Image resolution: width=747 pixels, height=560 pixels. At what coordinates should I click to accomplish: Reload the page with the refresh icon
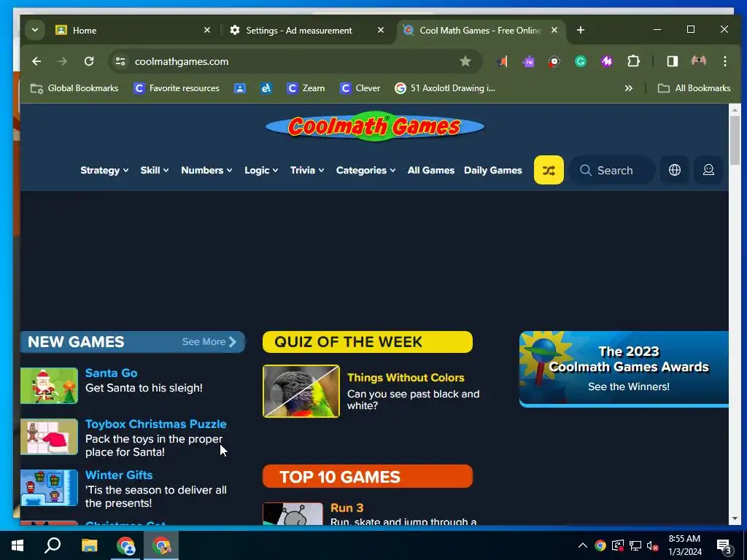point(89,61)
